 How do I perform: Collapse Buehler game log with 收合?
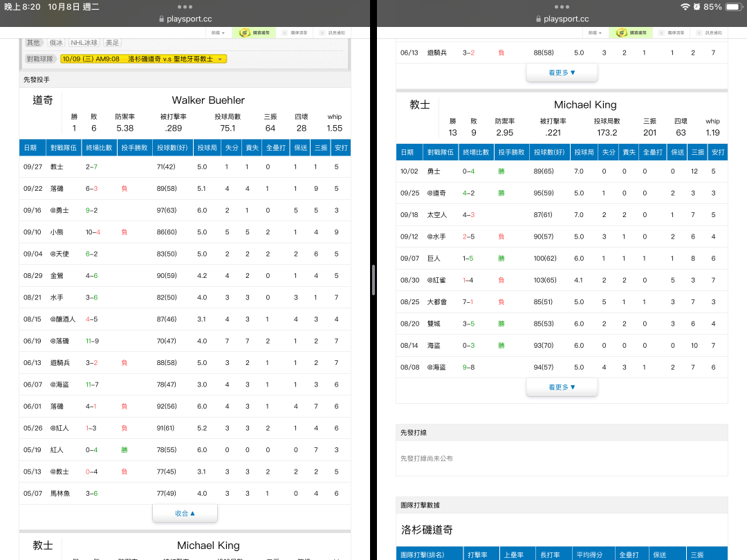click(x=185, y=513)
